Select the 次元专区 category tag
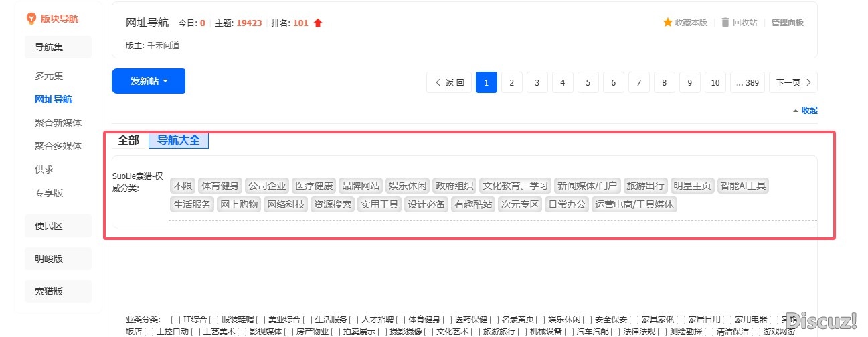 [x=520, y=204]
